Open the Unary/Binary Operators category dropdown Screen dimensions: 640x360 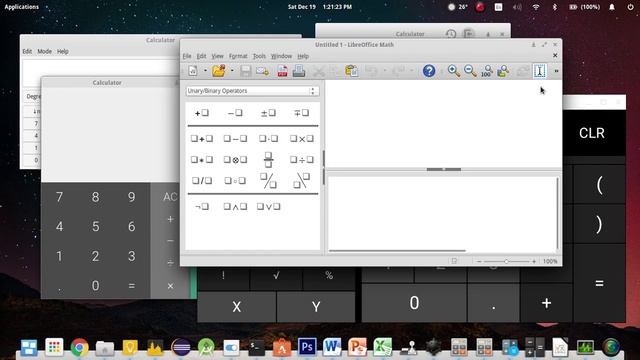pos(252,91)
